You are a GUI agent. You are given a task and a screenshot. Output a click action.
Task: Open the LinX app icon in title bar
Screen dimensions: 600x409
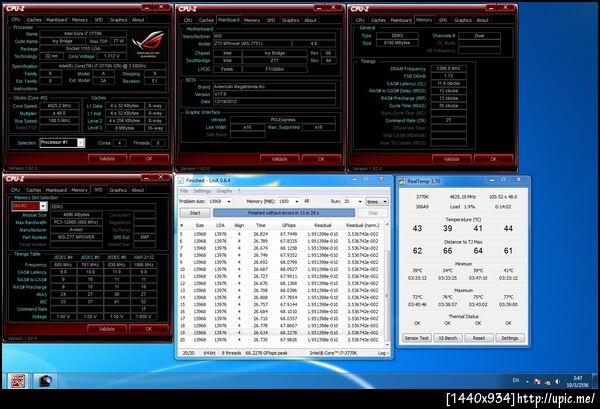pyautogui.click(x=181, y=181)
